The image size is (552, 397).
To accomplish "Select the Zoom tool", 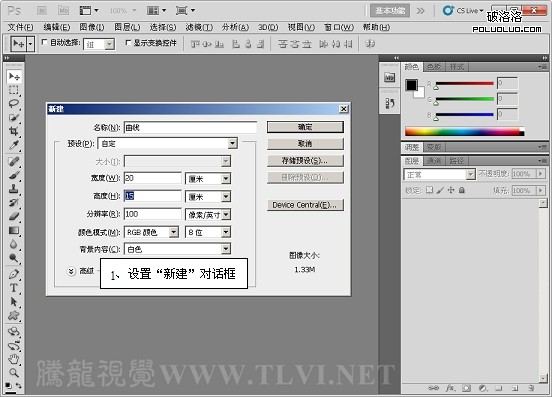I will tap(14, 372).
